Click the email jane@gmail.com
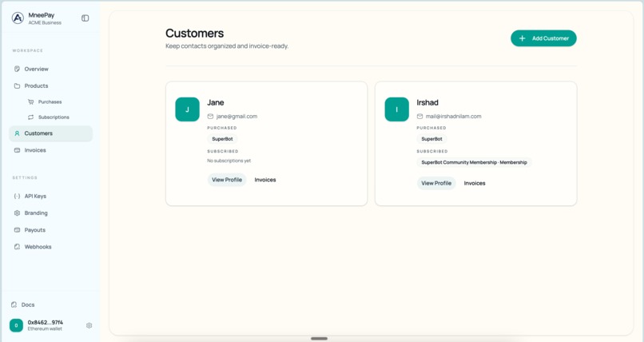 tap(237, 116)
